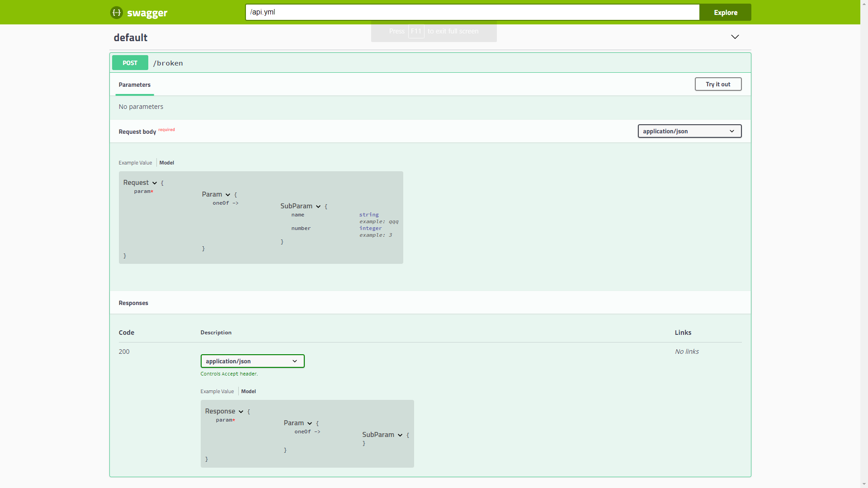Switch to response Example Value tab
This screenshot has height=488, width=868.
pos(217,391)
